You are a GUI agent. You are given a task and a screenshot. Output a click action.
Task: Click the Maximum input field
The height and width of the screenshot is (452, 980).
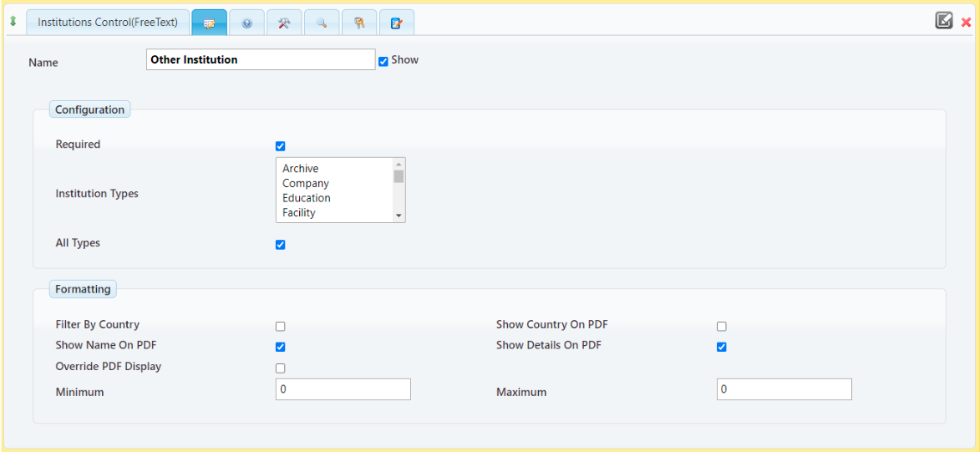[784, 389]
